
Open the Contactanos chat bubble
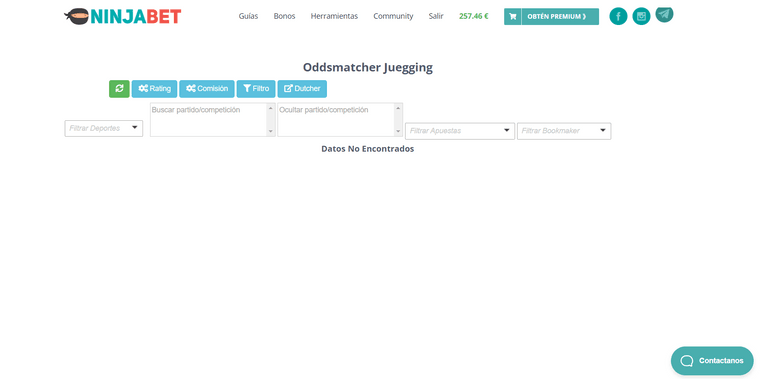[x=712, y=361]
